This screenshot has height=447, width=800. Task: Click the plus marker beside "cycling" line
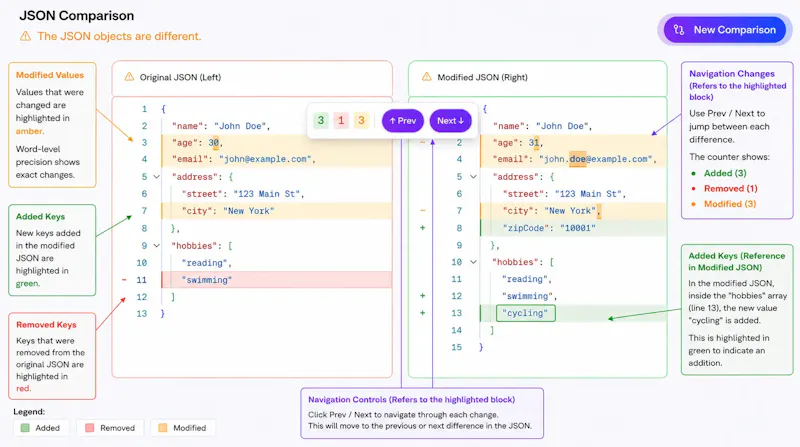pyautogui.click(x=422, y=313)
